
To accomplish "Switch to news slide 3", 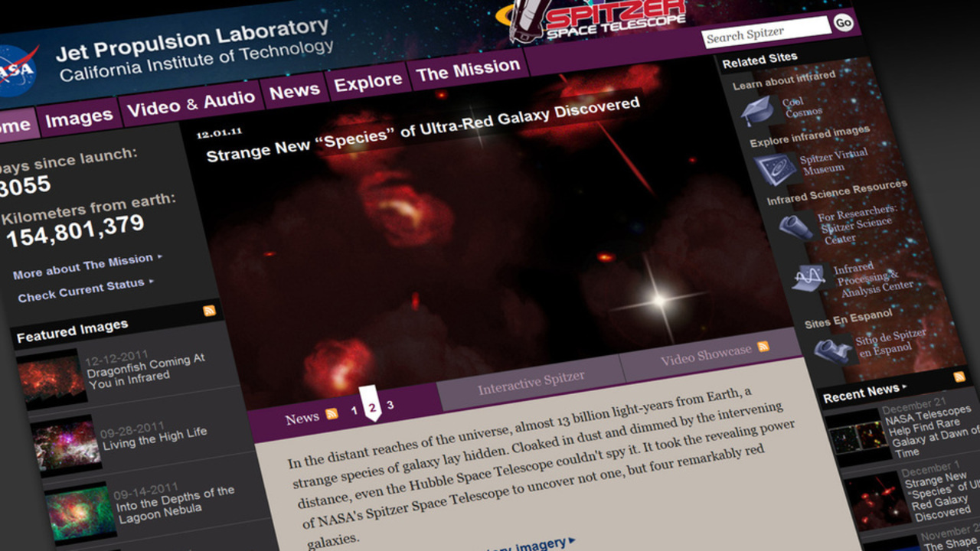I will [390, 405].
